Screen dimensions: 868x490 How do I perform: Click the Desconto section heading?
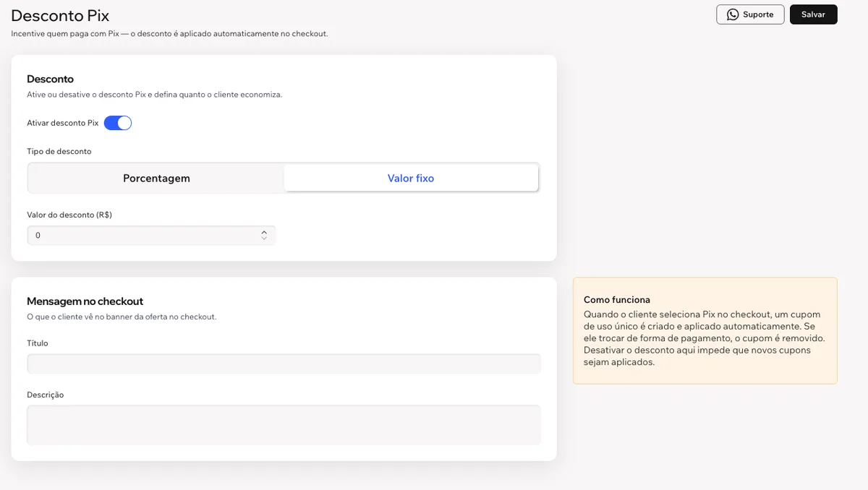coord(50,79)
